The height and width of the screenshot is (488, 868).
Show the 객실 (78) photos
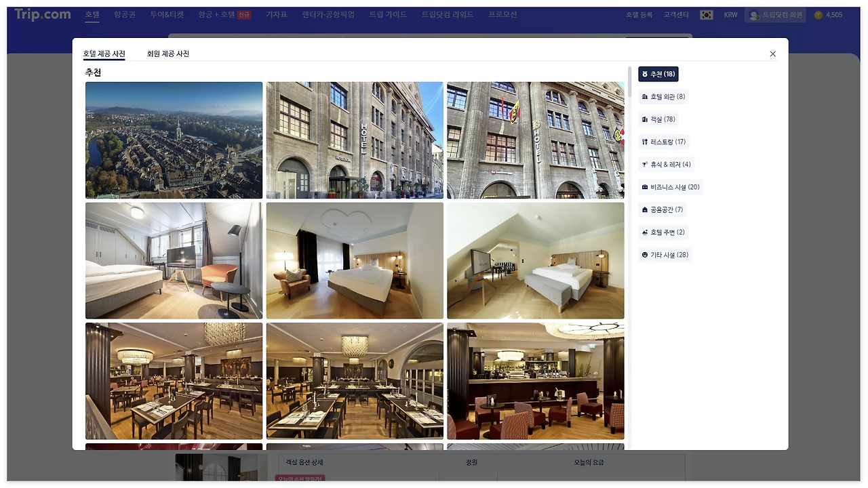(x=658, y=119)
